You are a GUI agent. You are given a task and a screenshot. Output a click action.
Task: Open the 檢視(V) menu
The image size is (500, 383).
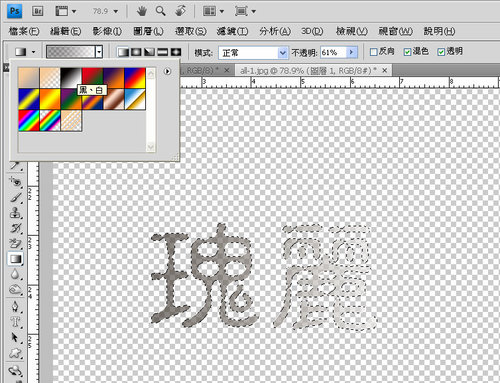pos(352,31)
